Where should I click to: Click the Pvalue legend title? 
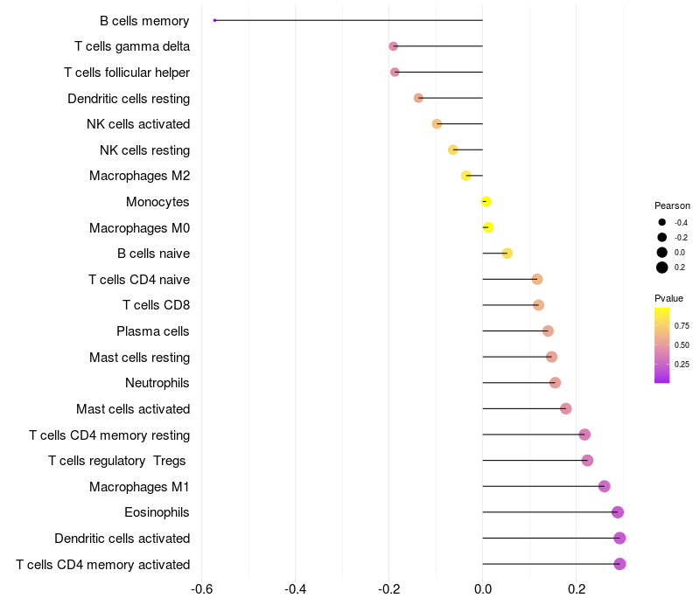(x=669, y=298)
